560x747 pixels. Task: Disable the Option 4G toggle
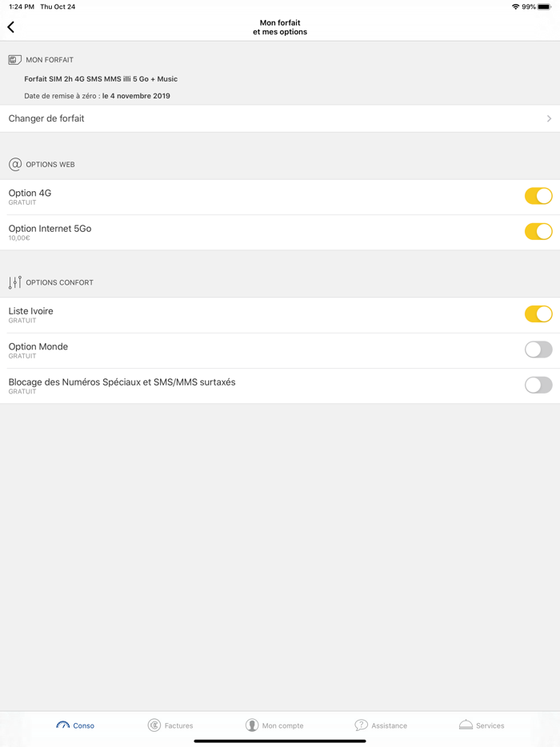[x=538, y=195]
